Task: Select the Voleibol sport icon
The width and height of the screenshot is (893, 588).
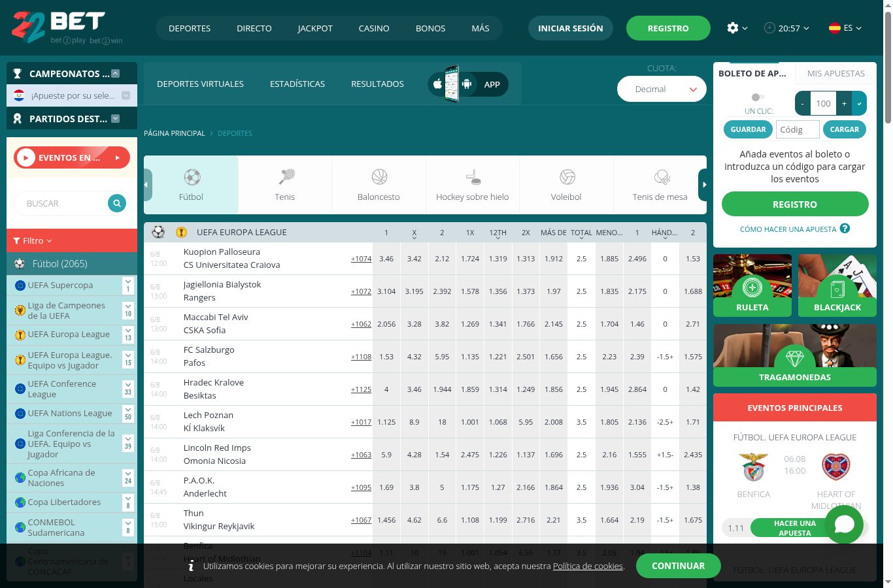Action: click(x=567, y=177)
